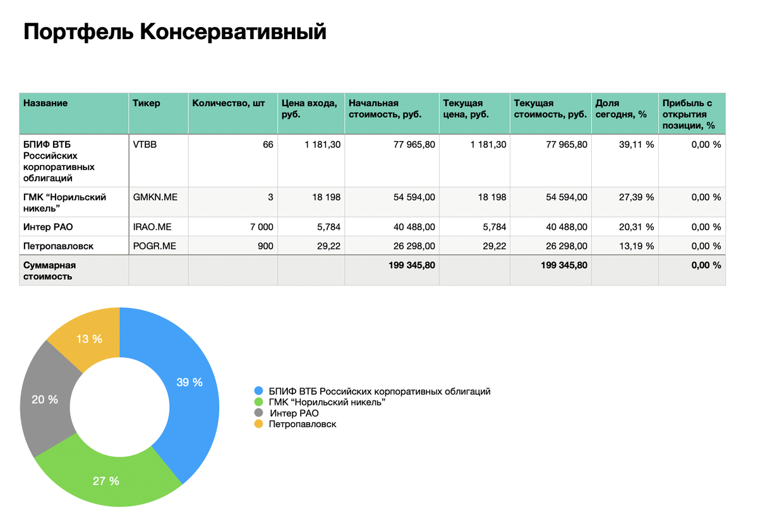The height and width of the screenshot is (532, 758).
Task: Click the 'Прибыль с открытия позиции, %' header
Action: (692, 114)
